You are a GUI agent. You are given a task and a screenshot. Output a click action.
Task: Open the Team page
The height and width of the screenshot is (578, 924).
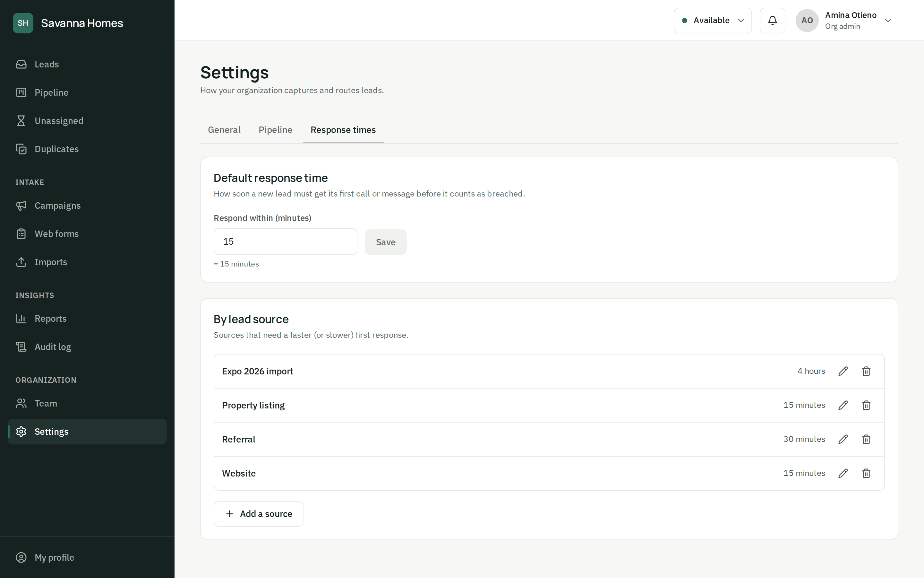tap(87, 404)
